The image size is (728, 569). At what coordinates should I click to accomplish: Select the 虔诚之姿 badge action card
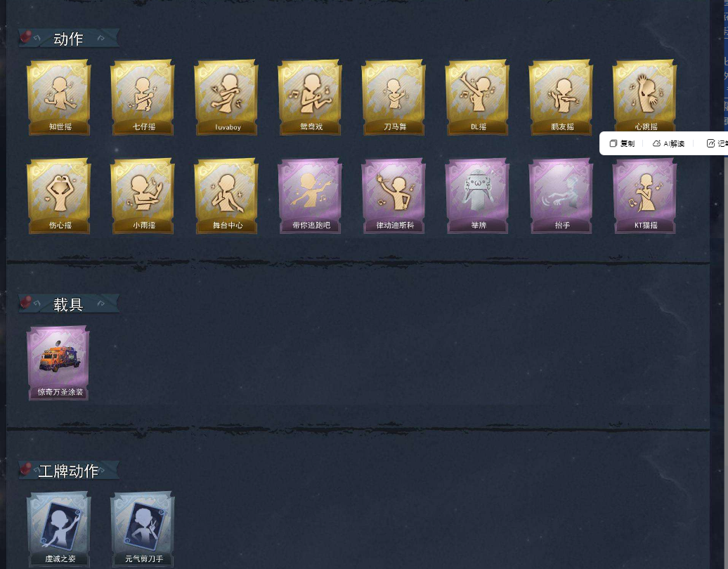coord(59,529)
